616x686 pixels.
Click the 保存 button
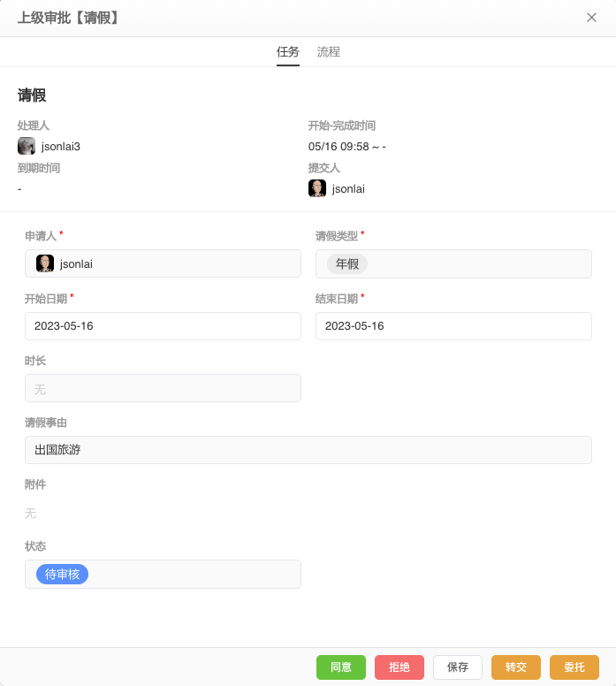pos(458,667)
